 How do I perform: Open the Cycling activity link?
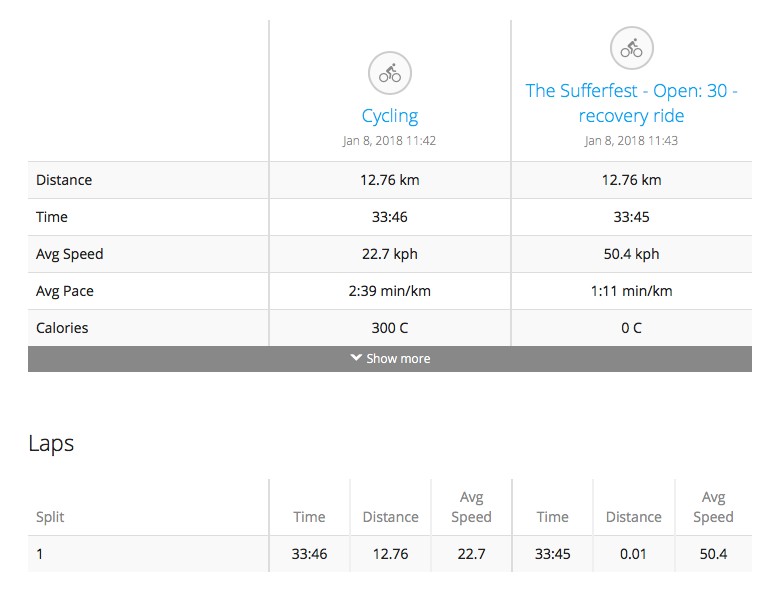(x=389, y=116)
